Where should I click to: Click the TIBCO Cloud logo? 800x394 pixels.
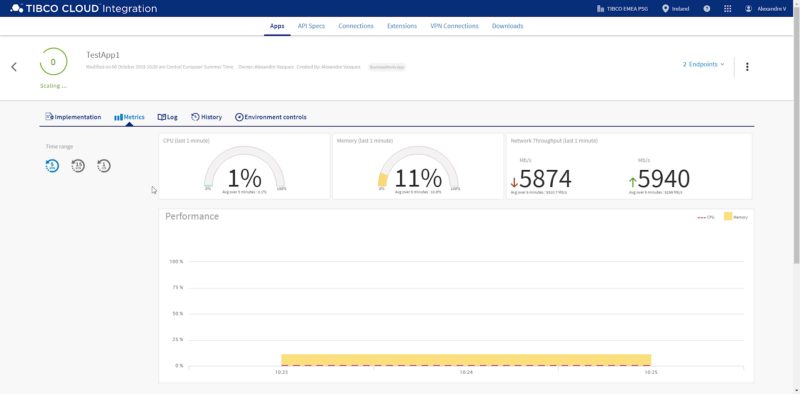84,9
